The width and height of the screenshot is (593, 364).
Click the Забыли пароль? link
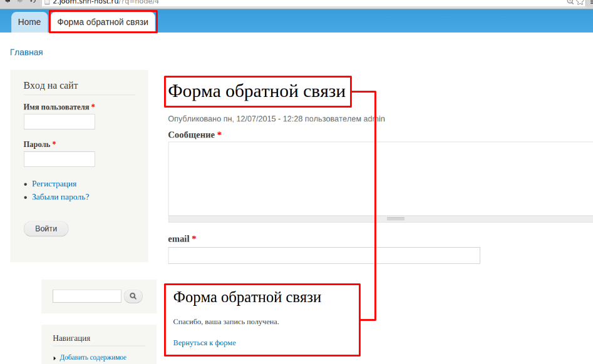pos(61,197)
